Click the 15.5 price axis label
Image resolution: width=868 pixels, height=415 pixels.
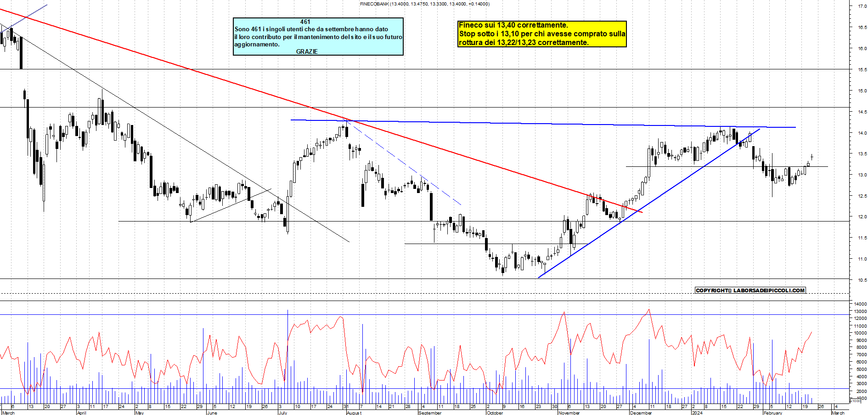coord(862,70)
